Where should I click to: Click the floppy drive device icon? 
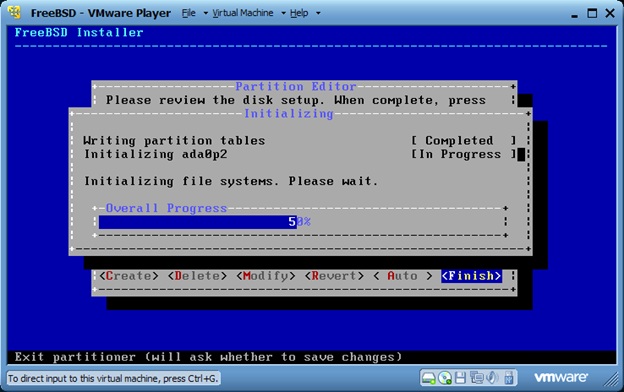pyautogui.click(x=460, y=378)
